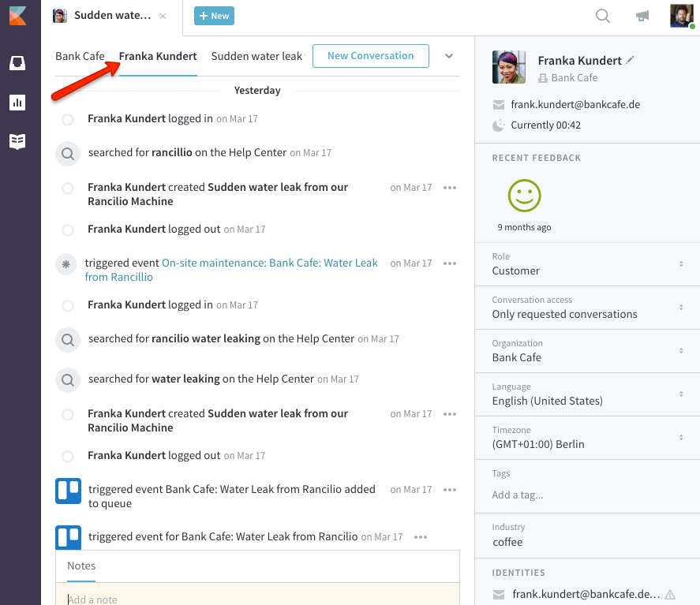Click the 'Yesterday' date divider label

[257, 91]
